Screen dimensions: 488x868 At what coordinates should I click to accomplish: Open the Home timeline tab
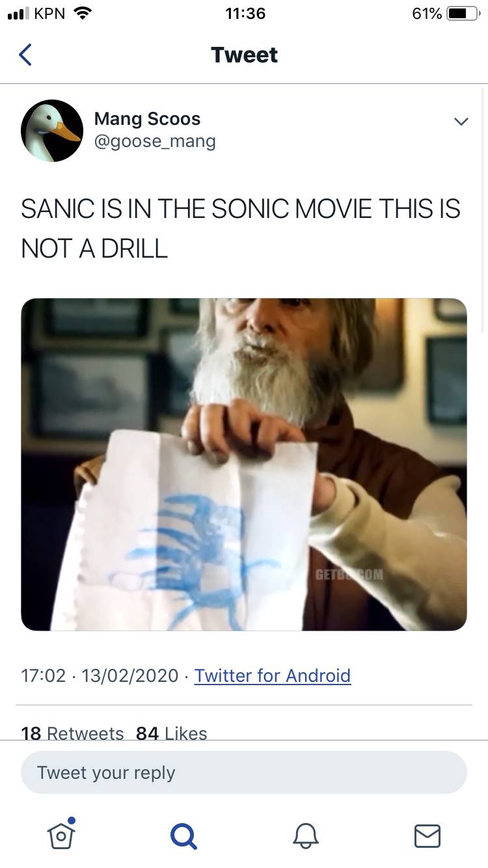point(61,837)
